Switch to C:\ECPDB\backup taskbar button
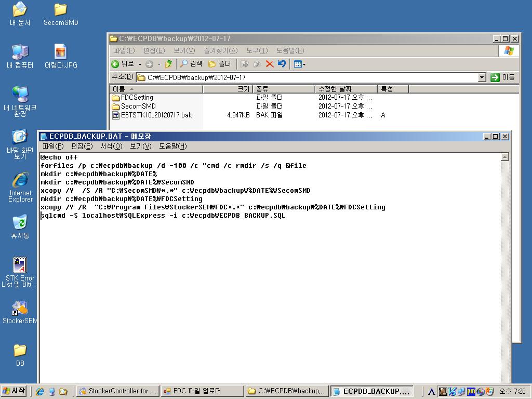532x399 pixels. click(x=287, y=391)
